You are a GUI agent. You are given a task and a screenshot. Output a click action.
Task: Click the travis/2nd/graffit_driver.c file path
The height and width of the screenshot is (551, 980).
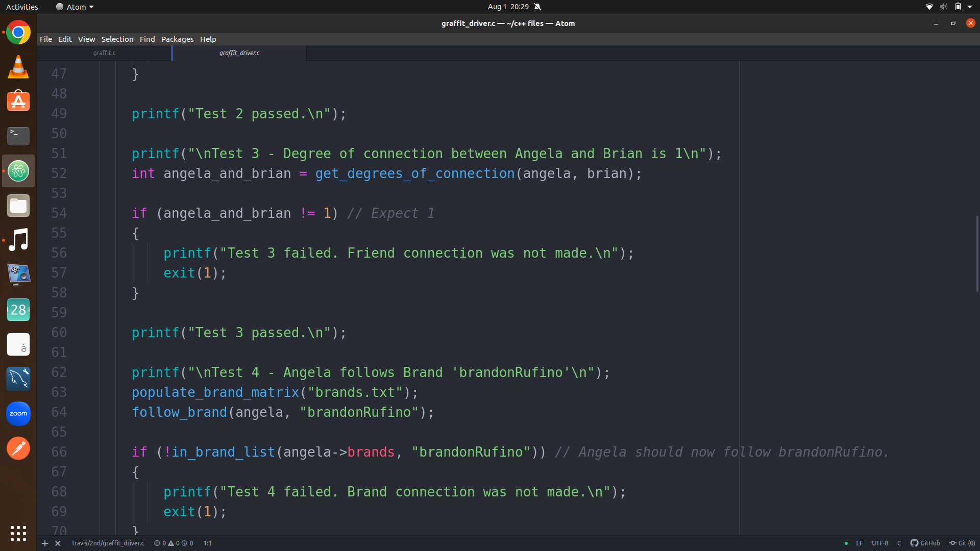108,543
